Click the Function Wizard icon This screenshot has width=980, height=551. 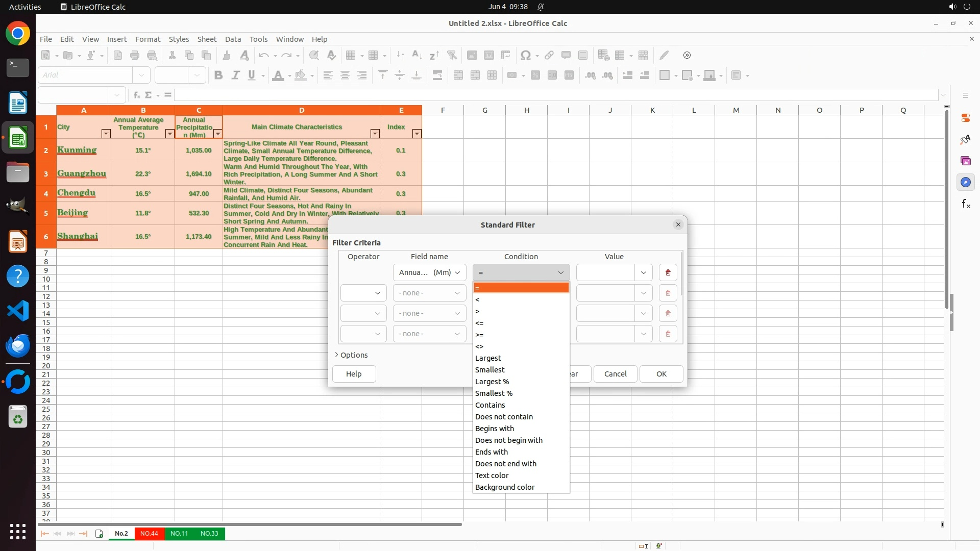coord(136,95)
